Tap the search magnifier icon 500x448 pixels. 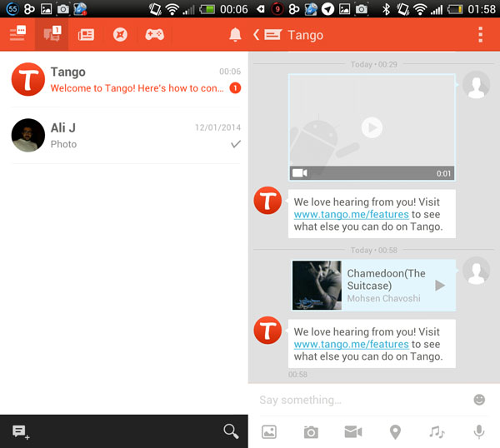[x=231, y=431]
